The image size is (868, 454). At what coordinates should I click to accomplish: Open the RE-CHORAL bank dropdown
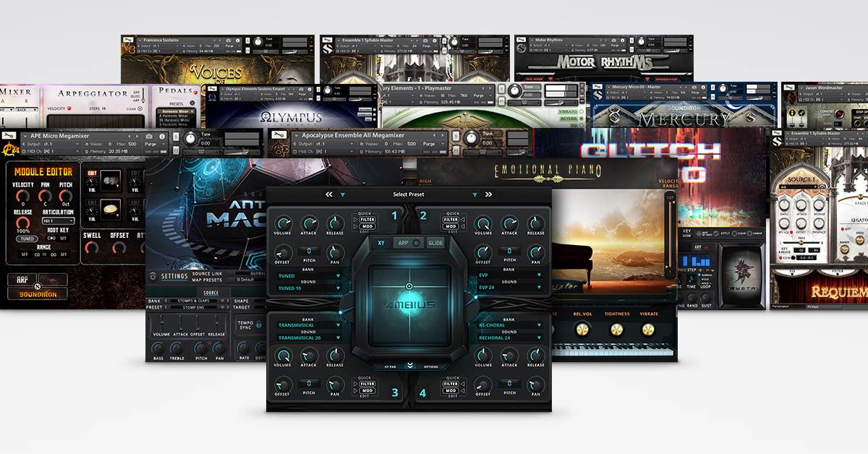tap(510, 325)
